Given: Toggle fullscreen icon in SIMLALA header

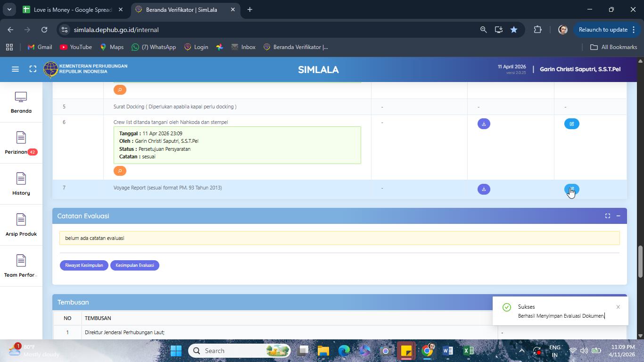Looking at the screenshot, I should (x=33, y=69).
